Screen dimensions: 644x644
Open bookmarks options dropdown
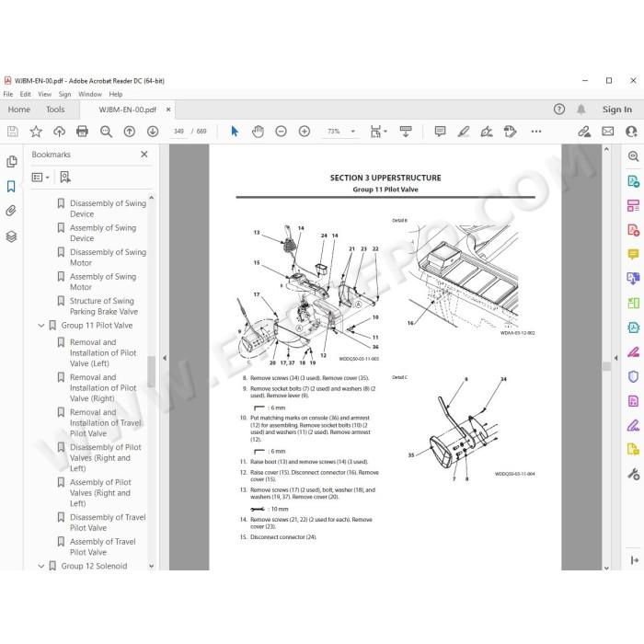(40, 178)
